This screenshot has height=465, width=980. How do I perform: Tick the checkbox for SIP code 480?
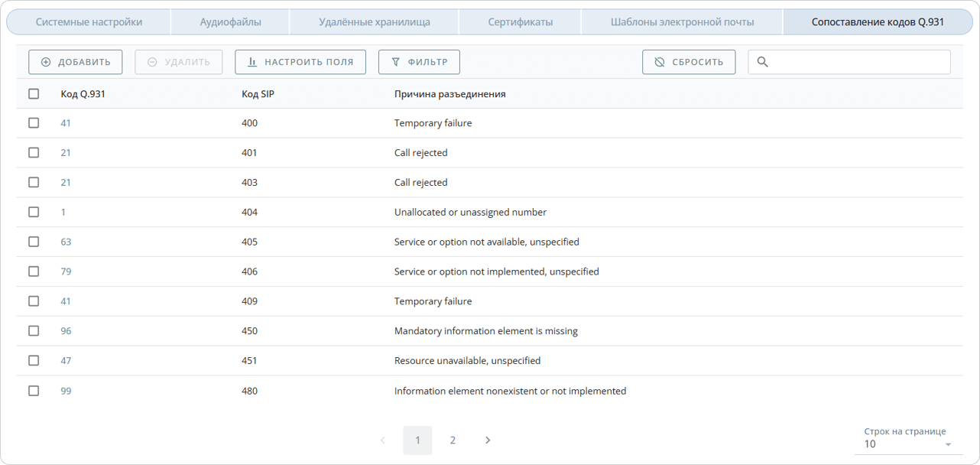click(34, 391)
